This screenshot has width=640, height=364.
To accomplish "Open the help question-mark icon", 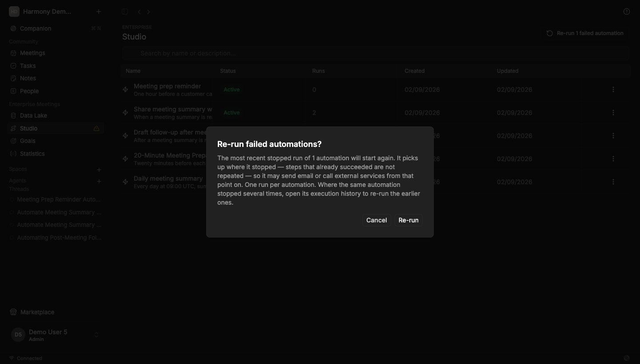I will coord(627,12).
